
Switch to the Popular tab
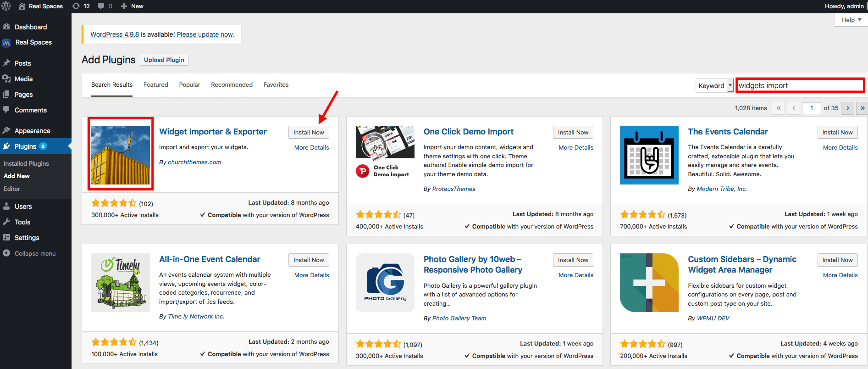[190, 85]
